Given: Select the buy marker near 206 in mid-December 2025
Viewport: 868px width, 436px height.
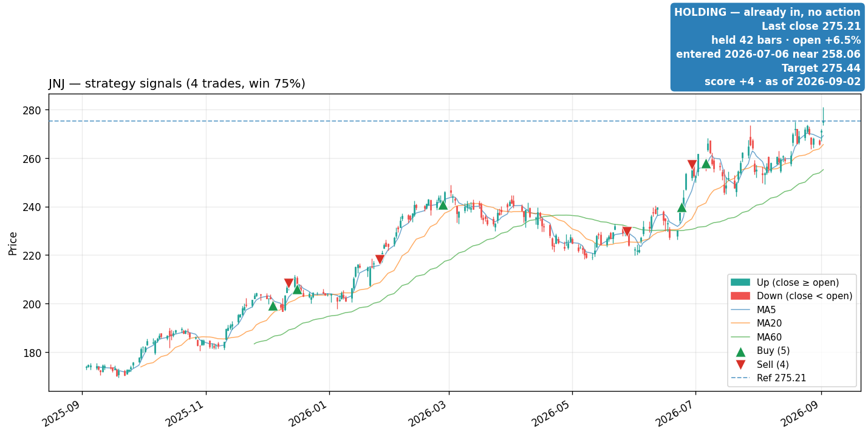Looking at the screenshot, I should coord(297,289).
